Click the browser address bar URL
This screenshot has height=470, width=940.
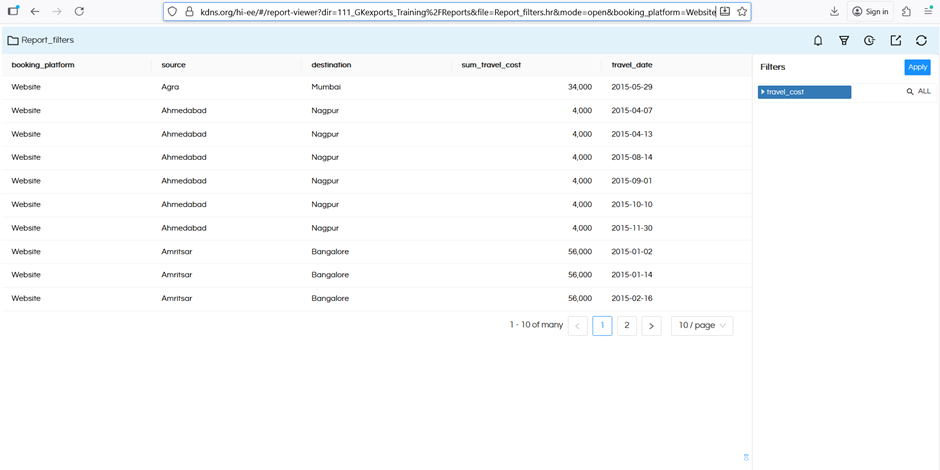450,11
